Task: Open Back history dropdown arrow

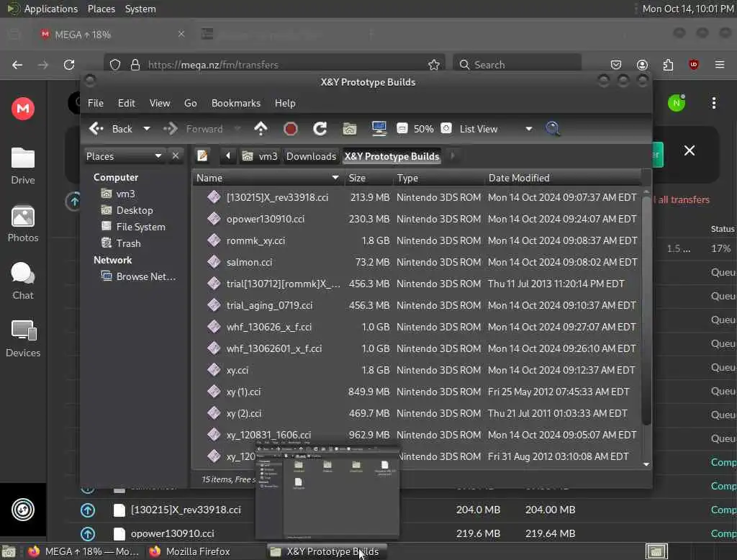Action: (147, 128)
